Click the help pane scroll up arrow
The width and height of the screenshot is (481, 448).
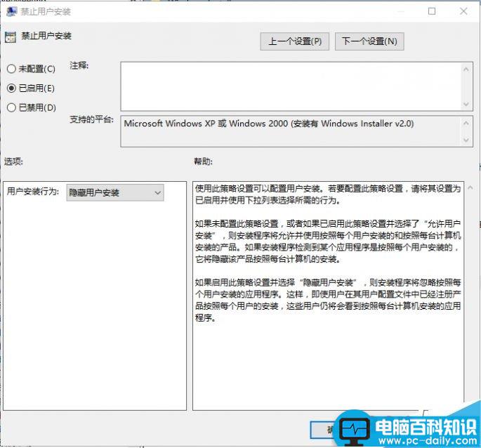[x=470, y=187]
